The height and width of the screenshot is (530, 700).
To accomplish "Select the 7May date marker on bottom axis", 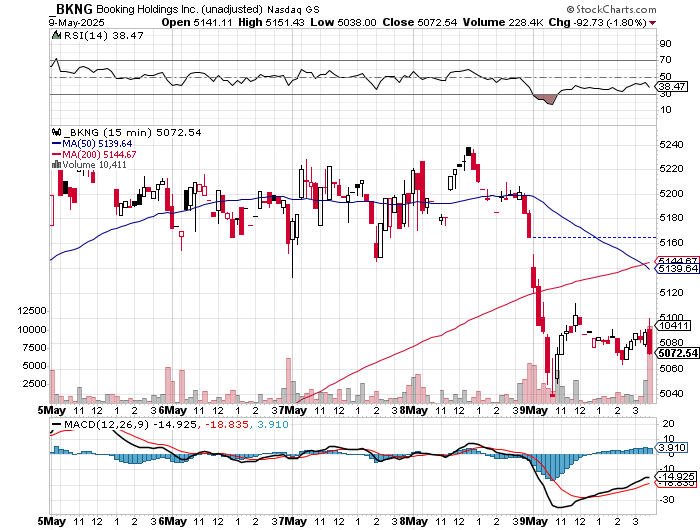I will (x=289, y=521).
